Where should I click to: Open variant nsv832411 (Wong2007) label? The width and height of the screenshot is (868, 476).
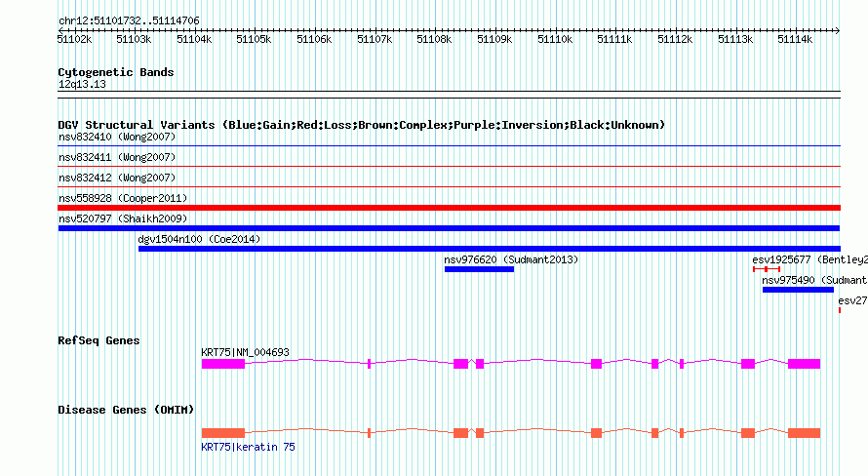tap(117, 158)
